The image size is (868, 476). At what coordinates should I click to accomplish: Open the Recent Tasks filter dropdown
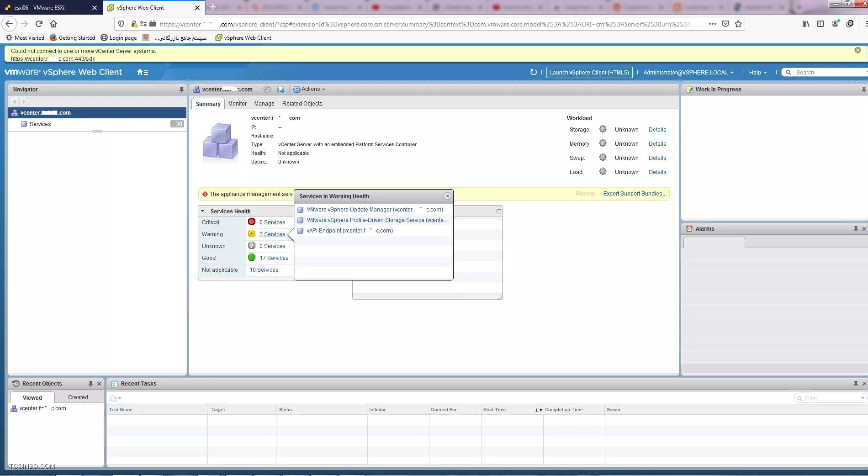click(x=863, y=398)
